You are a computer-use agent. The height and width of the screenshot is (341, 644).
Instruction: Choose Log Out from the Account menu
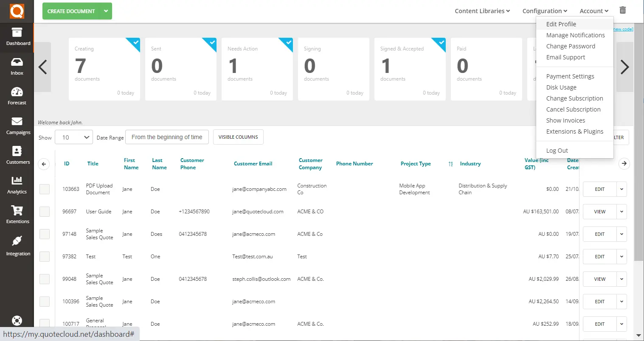tap(557, 150)
